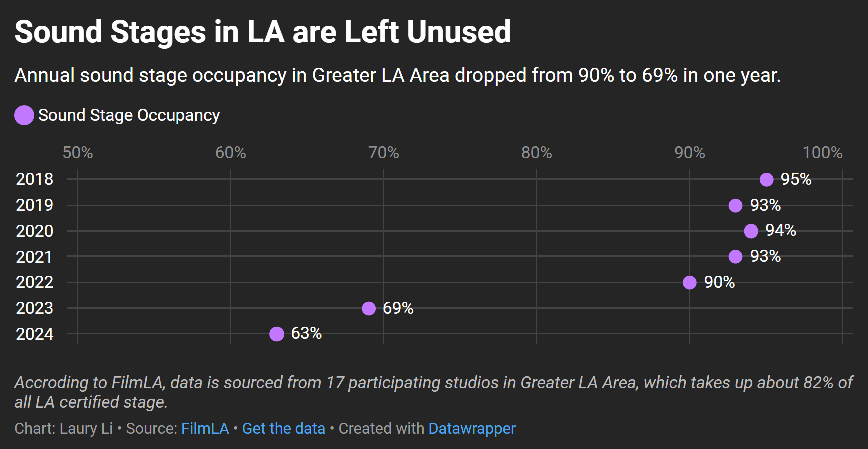Screen dimensions: 868x449
Task: Select the 2018 data point at 95%
Action: click(766, 179)
